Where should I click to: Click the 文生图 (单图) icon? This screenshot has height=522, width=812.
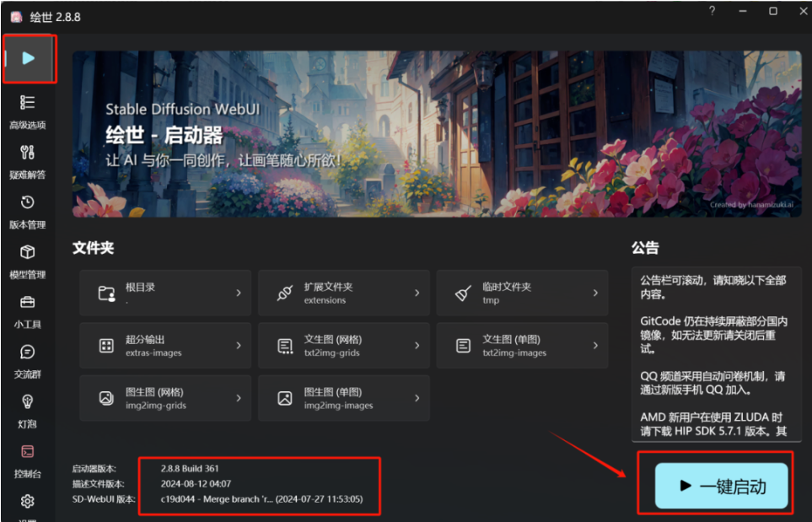point(463,346)
